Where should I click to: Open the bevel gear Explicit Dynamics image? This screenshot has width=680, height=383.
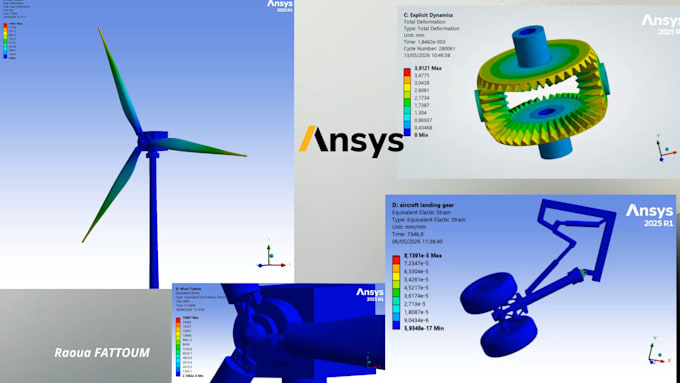click(539, 92)
